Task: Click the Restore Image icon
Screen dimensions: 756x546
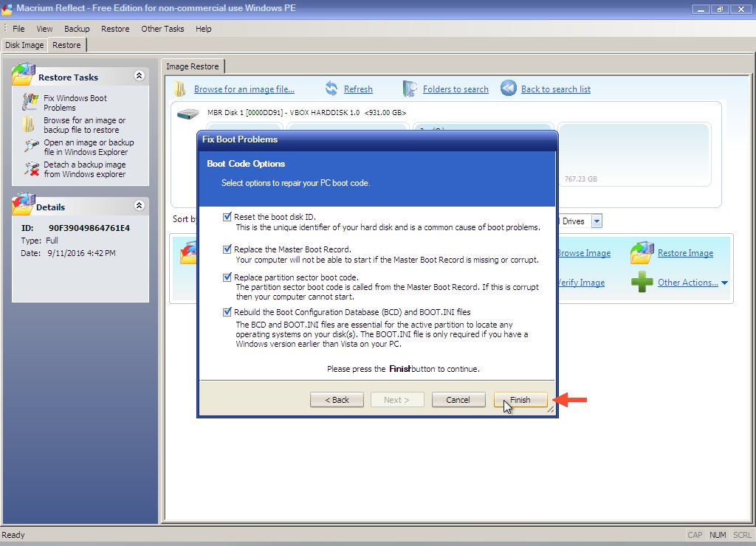Action: pos(642,252)
